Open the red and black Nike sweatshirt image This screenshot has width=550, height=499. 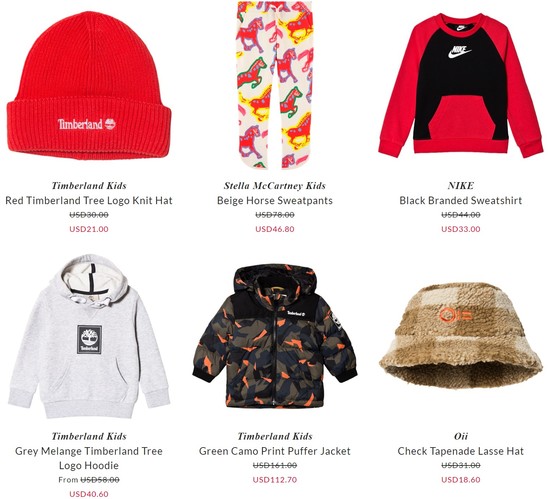pyautogui.click(x=461, y=86)
